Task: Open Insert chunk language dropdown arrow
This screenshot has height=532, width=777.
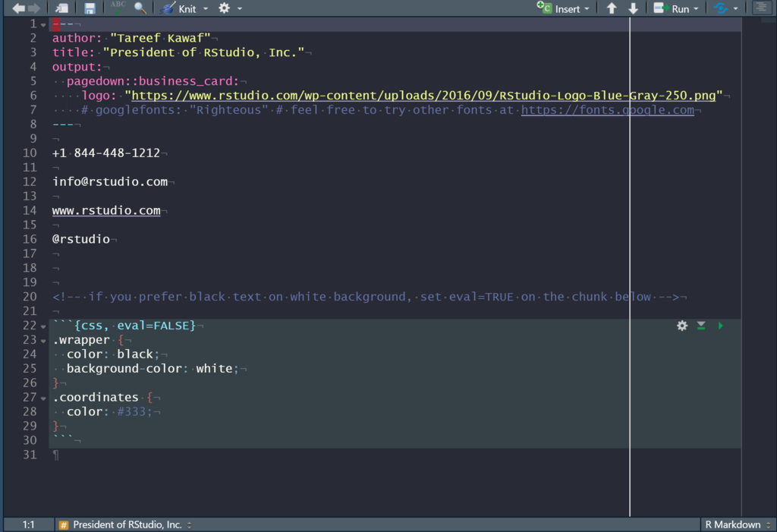Action: (x=587, y=9)
